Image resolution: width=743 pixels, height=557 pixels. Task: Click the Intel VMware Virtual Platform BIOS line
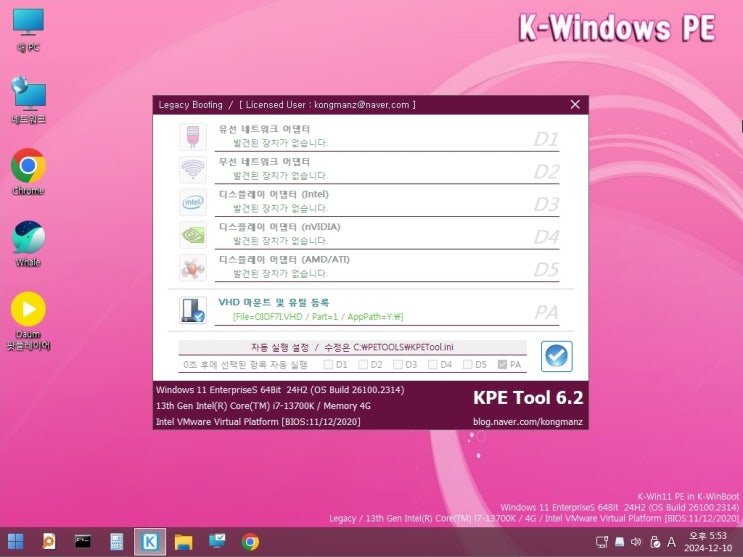tap(258, 421)
